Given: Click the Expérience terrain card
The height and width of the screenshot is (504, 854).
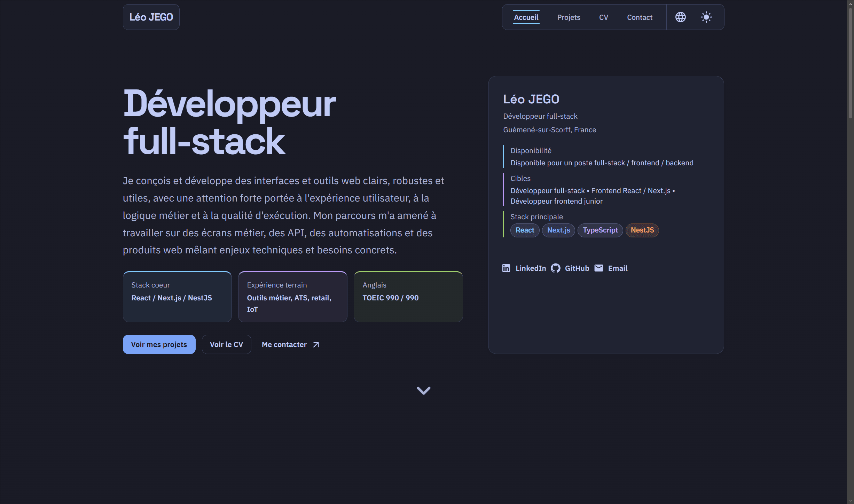Looking at the screenshot, I should click(293, 297).
